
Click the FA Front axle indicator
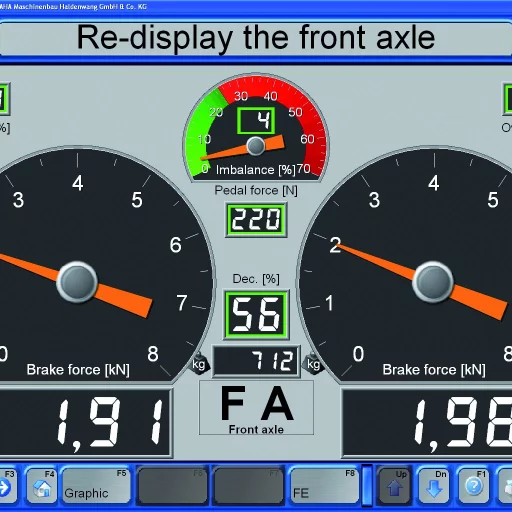tap(256, 408)
